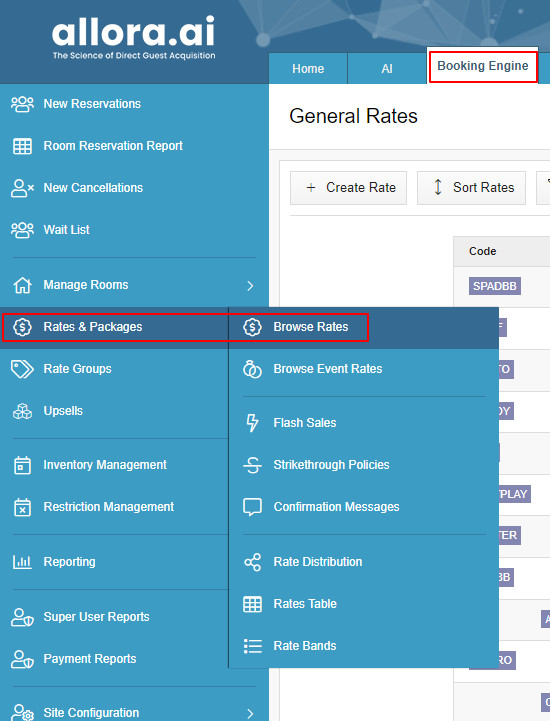550x721 pixels.
Task: Click the Rate Bands list icon
Action: pos(252,646)
